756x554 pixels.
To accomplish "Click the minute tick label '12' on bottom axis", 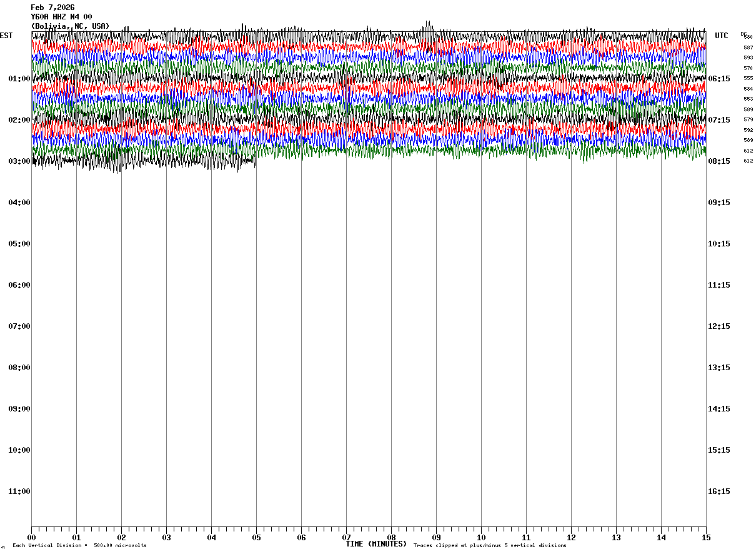I will pyautogui.click(x=571, y=538).
